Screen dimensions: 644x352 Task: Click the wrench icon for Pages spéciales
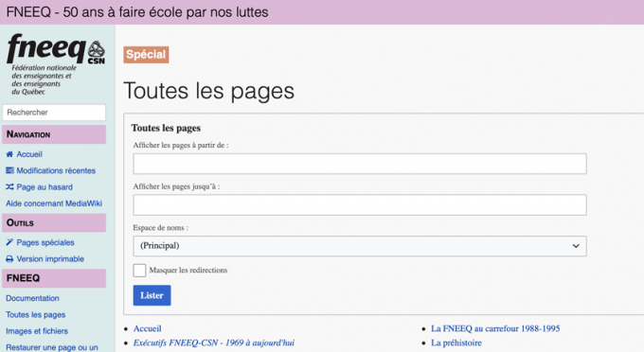pyautogui.click(x=9, y=242)
